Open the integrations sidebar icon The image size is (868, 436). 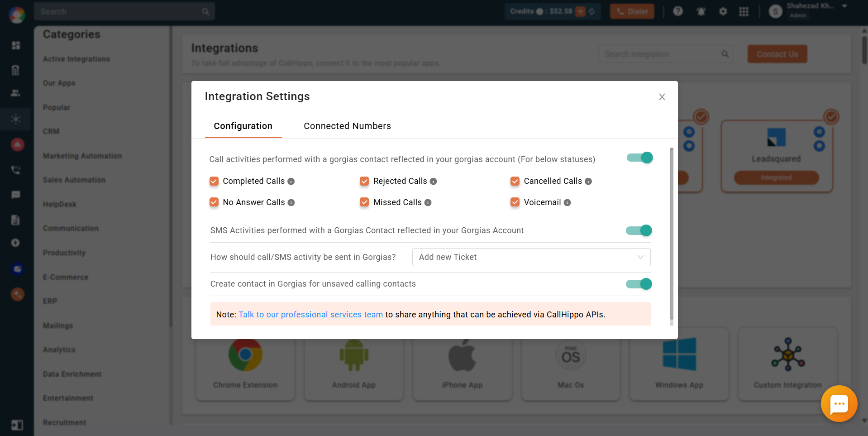point(16,119)
